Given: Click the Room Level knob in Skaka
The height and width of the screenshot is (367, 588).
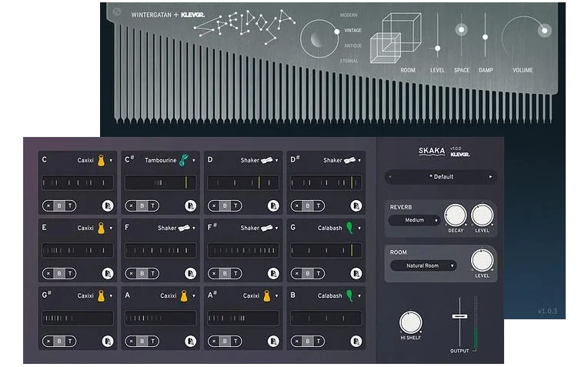Looking at the screenshot, I should [x=483, y=261].
